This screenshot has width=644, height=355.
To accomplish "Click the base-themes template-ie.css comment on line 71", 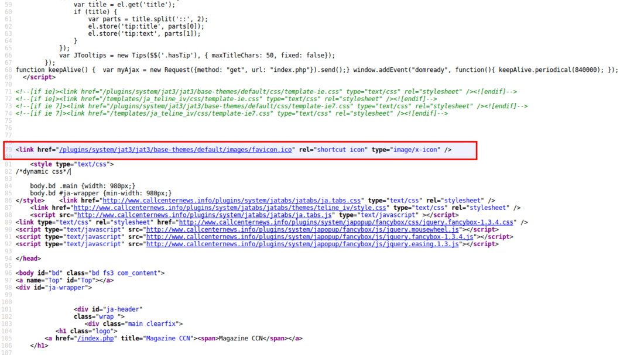I will pos(266,92).
